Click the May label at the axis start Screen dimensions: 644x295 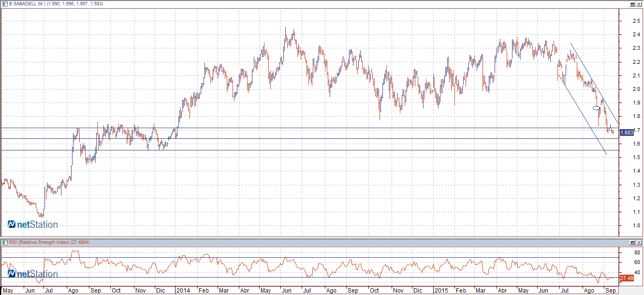tap(7, 291)
